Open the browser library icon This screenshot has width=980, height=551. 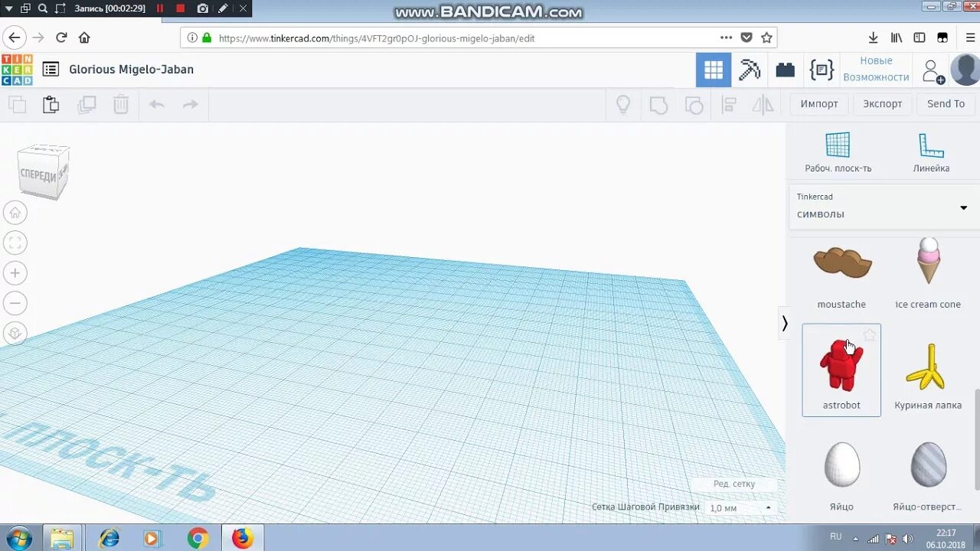(897, 37)
